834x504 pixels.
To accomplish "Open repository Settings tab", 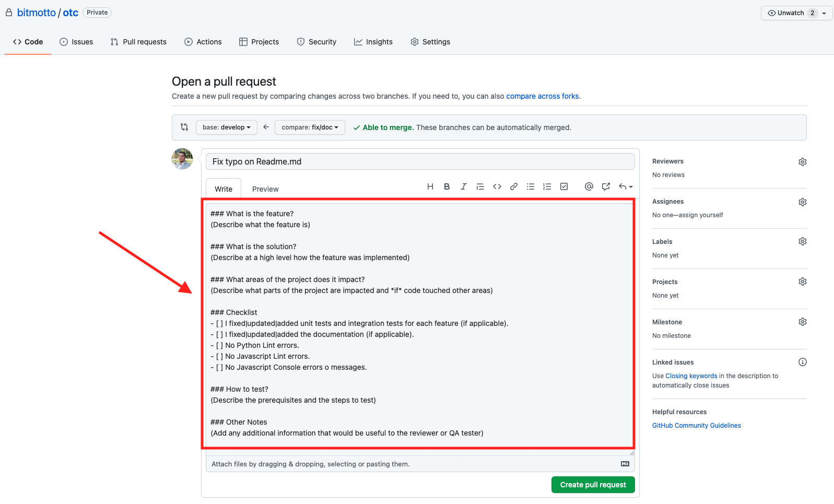I will point(430,42).
